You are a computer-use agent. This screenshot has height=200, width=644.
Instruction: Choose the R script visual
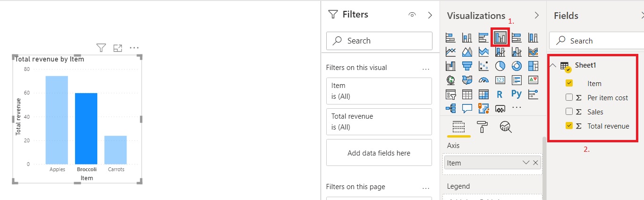tap(500, 94)
